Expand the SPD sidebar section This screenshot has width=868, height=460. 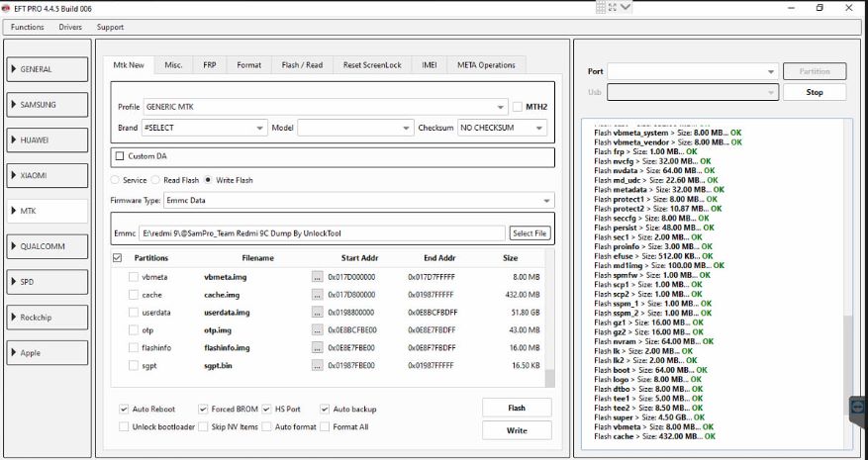(48, 282)
